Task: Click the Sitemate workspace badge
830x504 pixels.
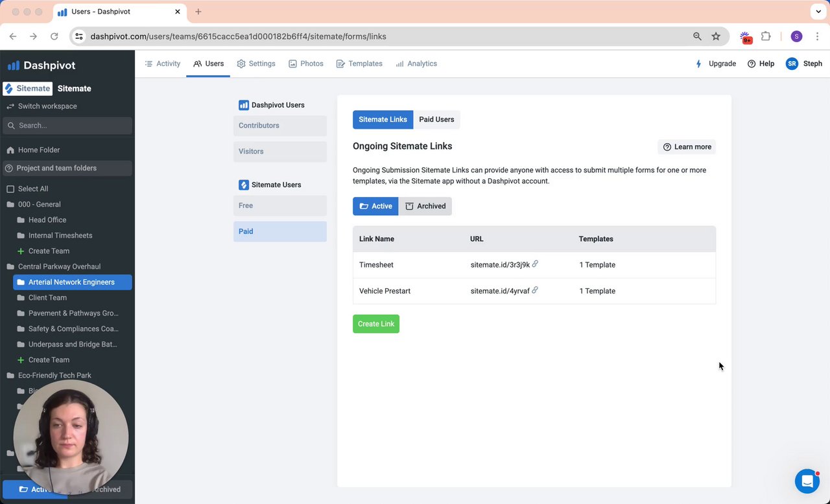Action: tap(28, 88)
